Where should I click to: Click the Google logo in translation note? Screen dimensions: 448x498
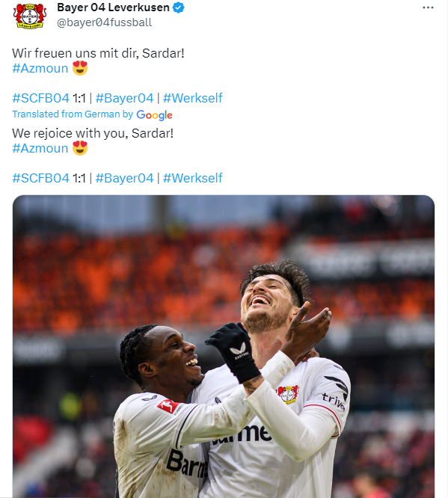point(154,115)
